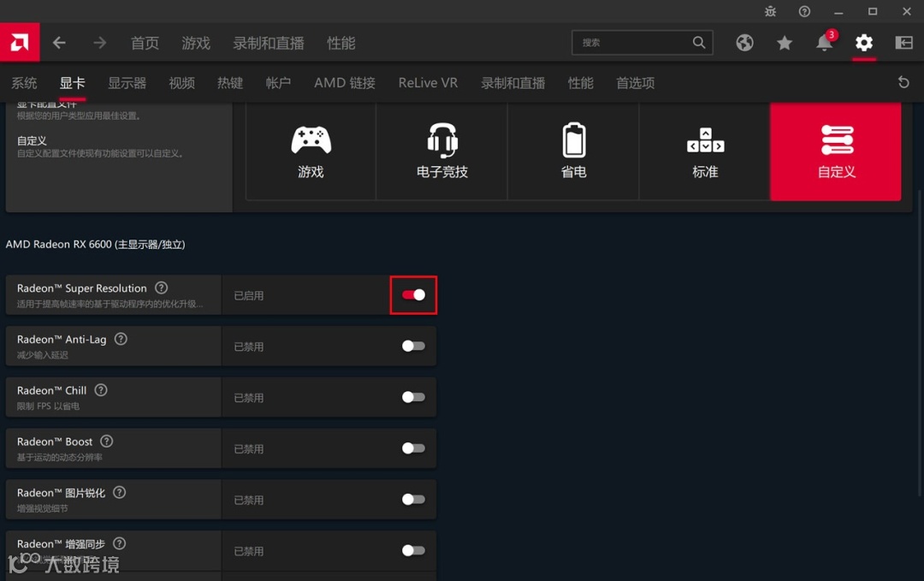Screen dimensions: 924x581
Task: Open notifications bell icon
Action: click(825, 43)
